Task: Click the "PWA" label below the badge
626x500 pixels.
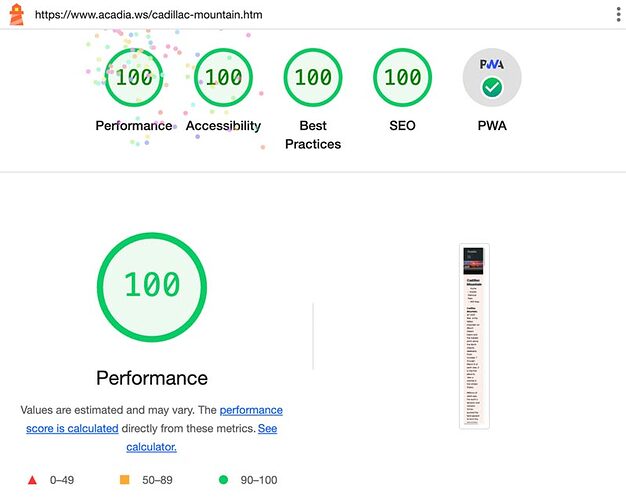Action: [492, 126]
